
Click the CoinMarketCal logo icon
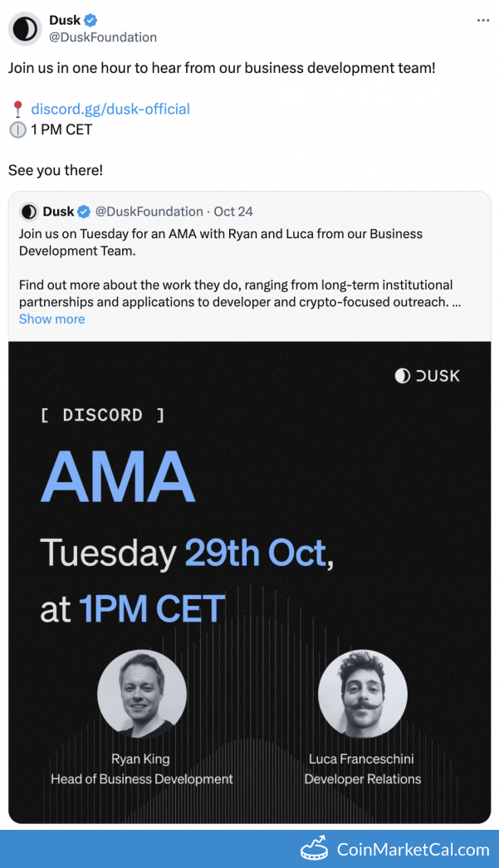coord(315,849)
